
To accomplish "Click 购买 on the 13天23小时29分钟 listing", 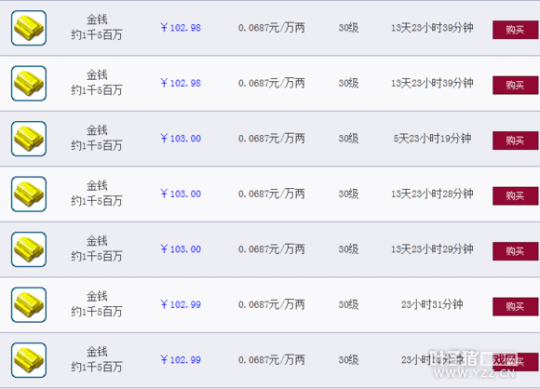I will pyautogui.click(x=515, y=251).
